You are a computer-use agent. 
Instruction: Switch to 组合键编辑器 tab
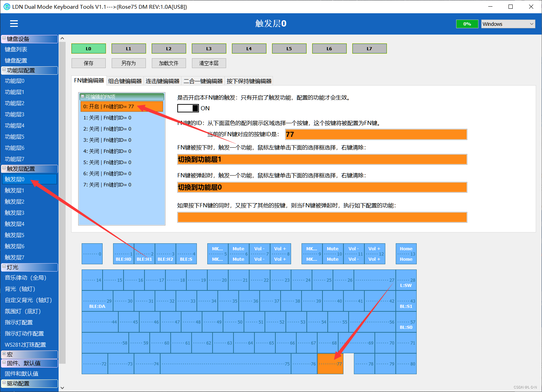click(x=125, y=81)
